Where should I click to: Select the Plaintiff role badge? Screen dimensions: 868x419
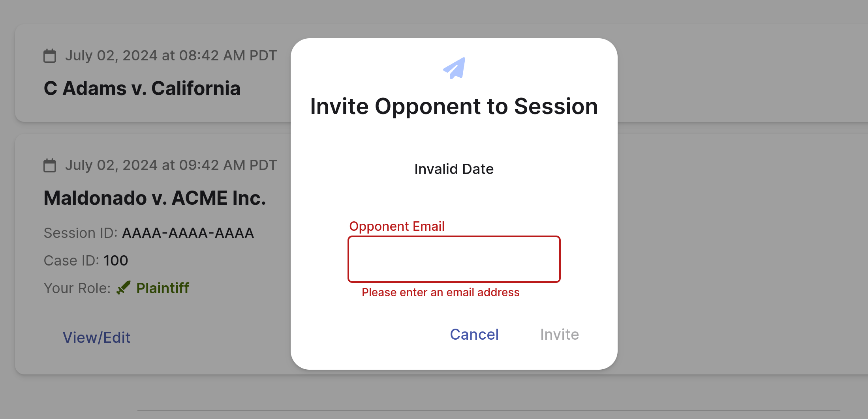[162, 288]
